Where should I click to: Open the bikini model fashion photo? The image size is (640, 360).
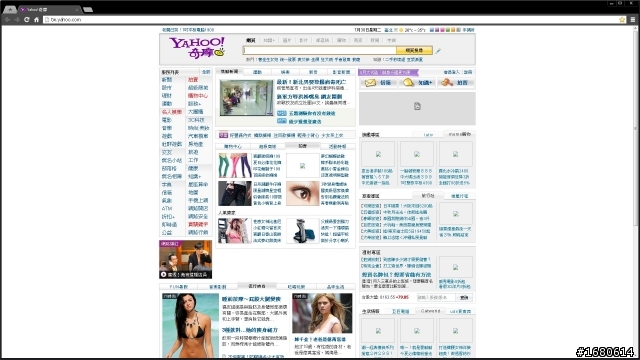tap(190, 325)
